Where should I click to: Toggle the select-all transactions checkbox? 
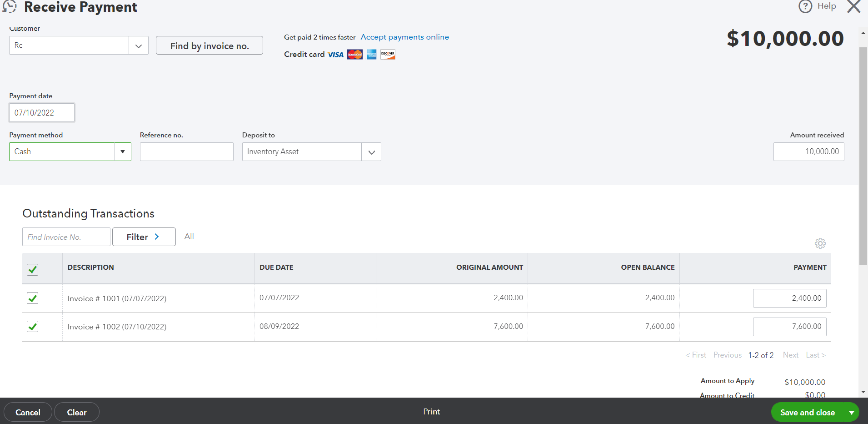click(33, 269)
